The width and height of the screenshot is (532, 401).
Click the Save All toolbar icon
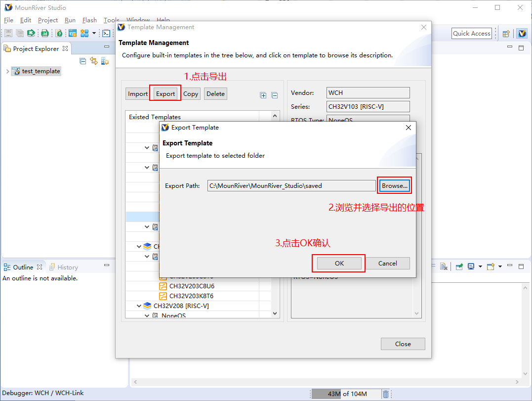click(x=20, y=33)
